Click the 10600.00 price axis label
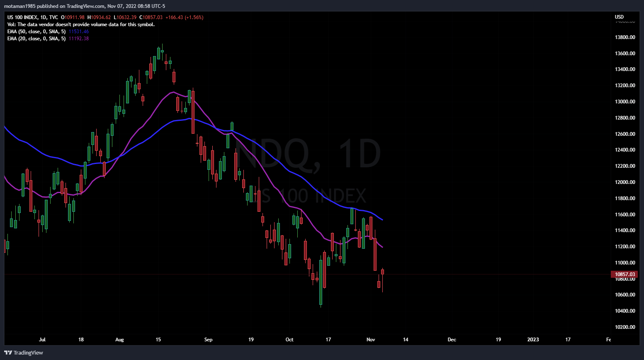 pos(625,295)
